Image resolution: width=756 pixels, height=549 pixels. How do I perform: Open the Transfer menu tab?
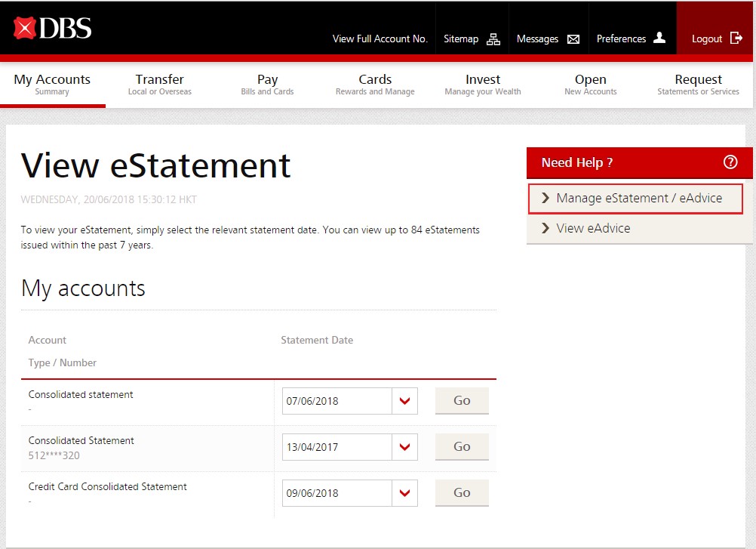160,85
